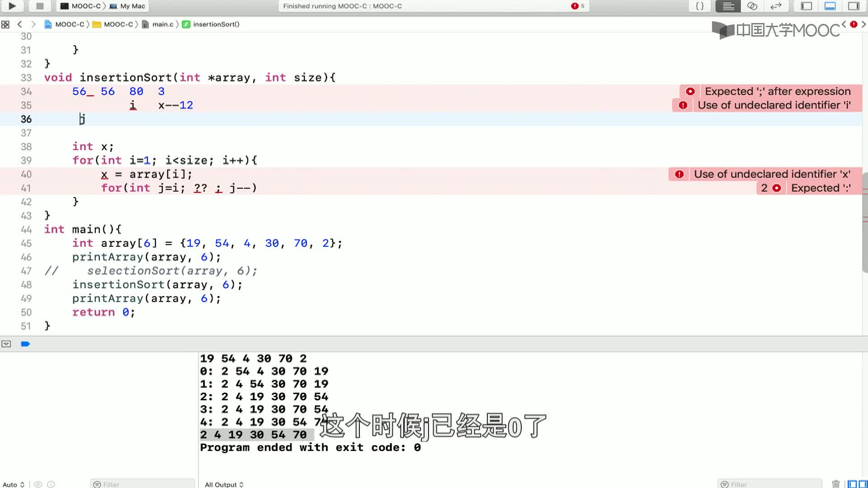This screenshot has height=488, width=868.
Task: Clear the console with the trash button
Action: [835, 484]
